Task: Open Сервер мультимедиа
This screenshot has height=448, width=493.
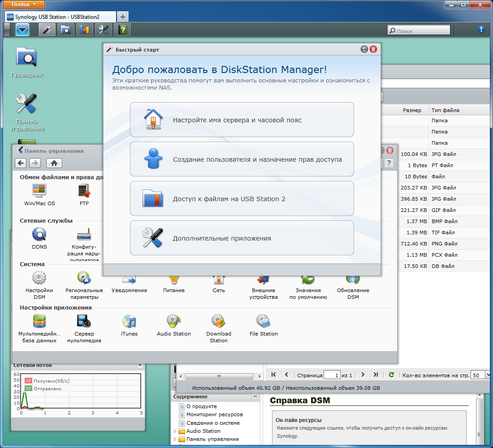Action: pyautogui.click(x=84, y=328)
